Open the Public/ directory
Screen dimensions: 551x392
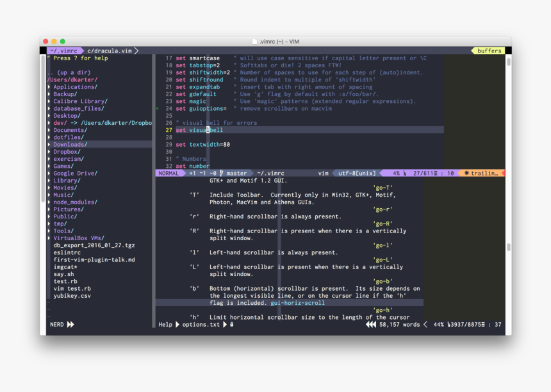tap(65, 216)
